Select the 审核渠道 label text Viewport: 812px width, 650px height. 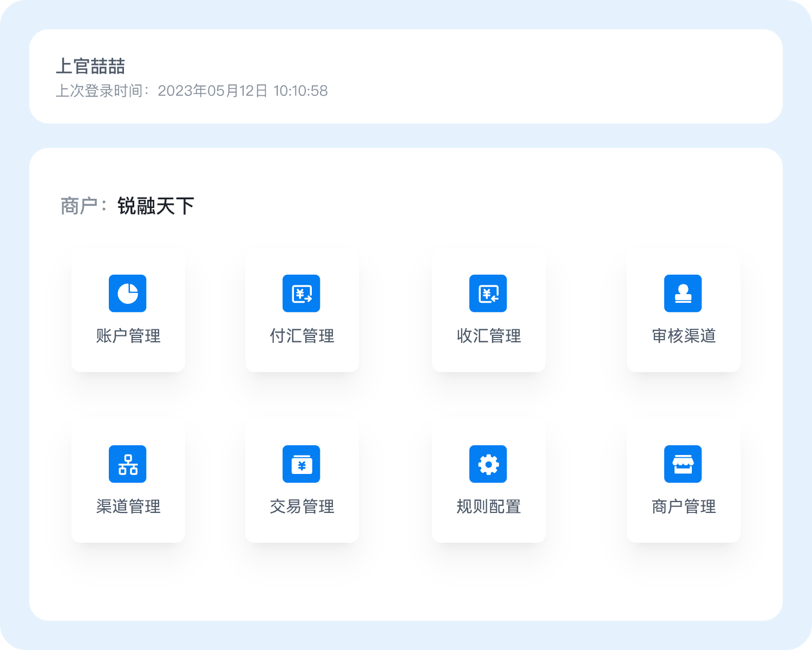684,336
